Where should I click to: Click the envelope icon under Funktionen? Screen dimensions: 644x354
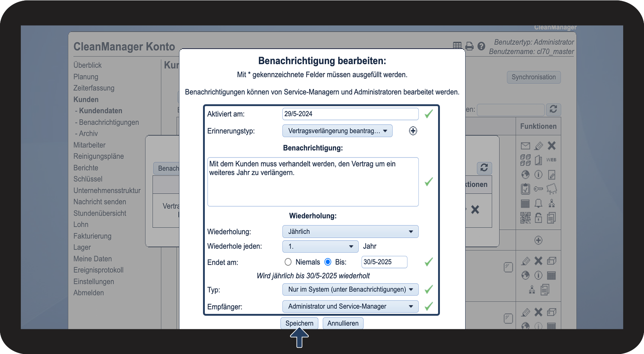(525, 146)
